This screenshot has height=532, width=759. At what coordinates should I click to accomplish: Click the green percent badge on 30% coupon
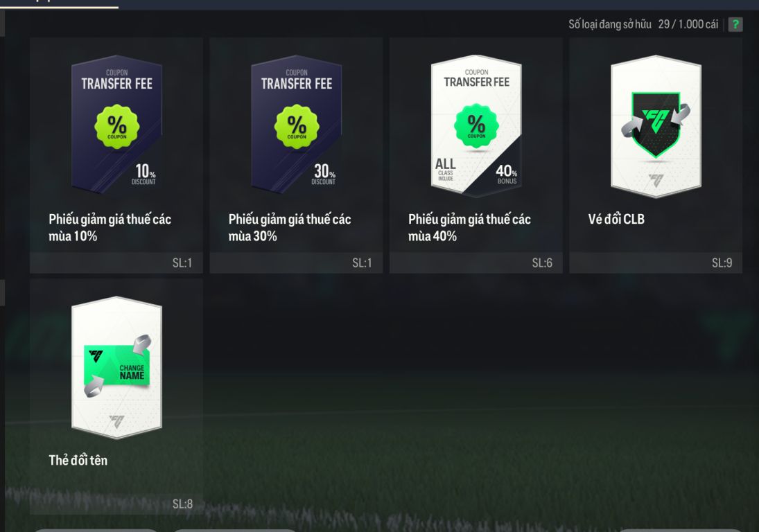(x=297, y=127)
